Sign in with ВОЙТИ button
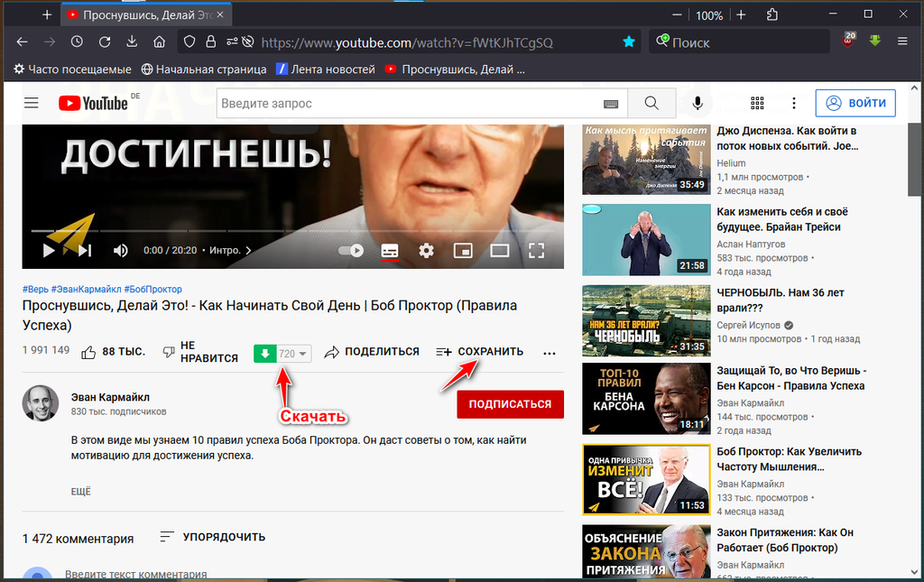This screenshot has height=582, width=924. coord(855,103)
